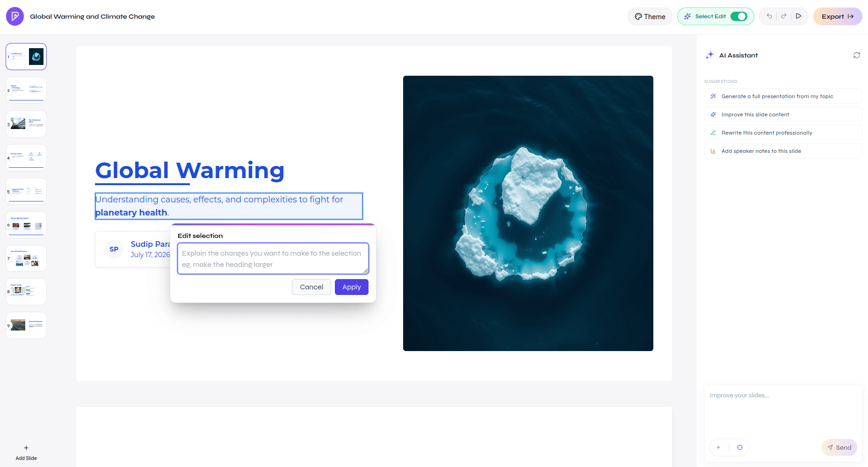Choose Improve this slide content suggestion
This screenshot has height=467, width=868.
pos(783,115)
